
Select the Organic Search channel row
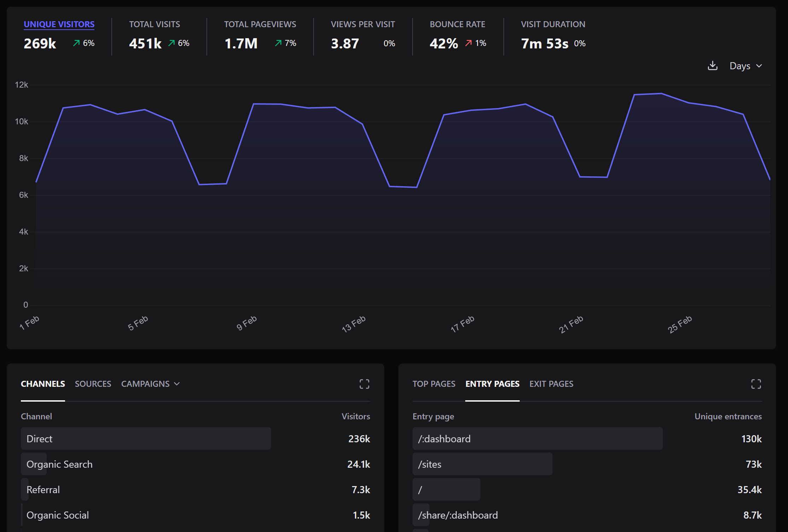(59, 464)
